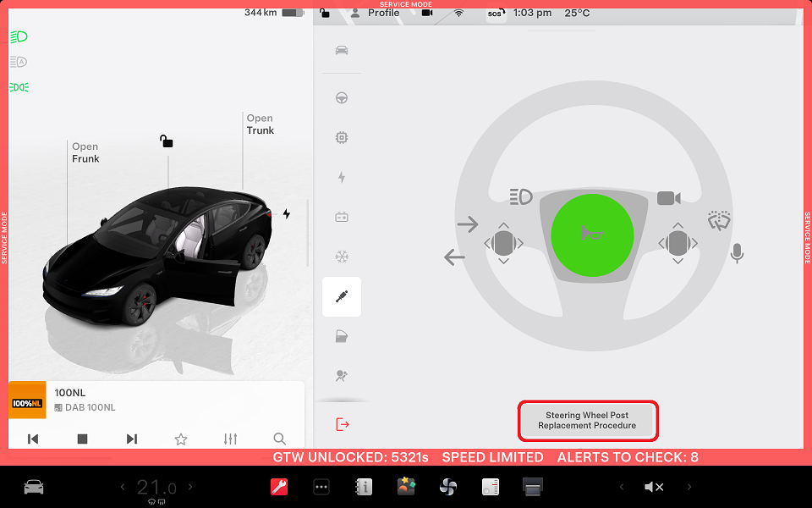This screenshot has height=508, width=812.
Task: Open the red wrench service app
Action: pyautogui.click(x=279, y=487)
